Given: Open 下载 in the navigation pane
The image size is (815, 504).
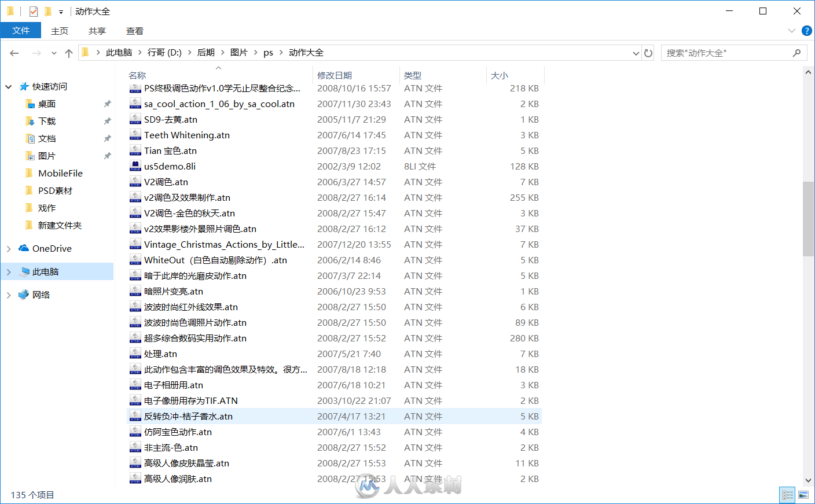Looking at the screenshot, I should [47, 122].
